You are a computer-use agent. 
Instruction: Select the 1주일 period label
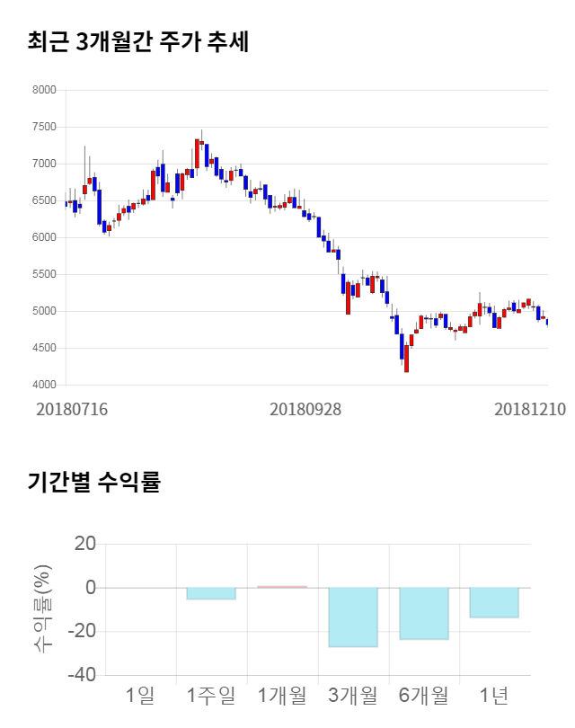(211, 695)
